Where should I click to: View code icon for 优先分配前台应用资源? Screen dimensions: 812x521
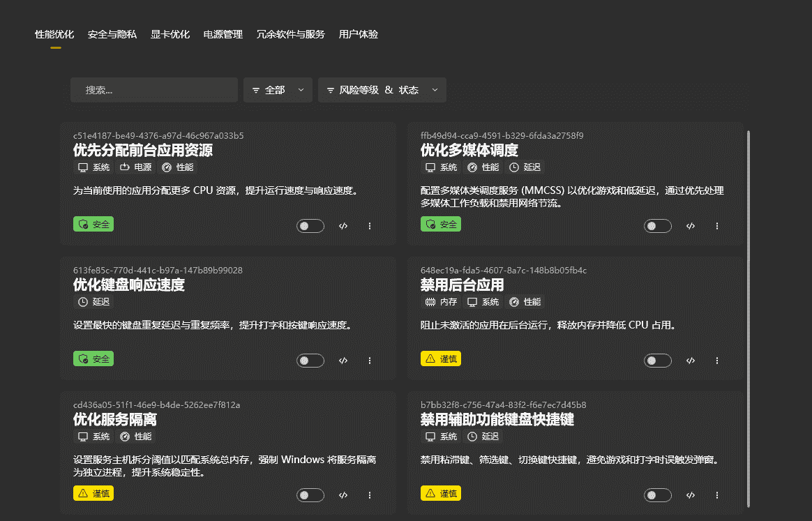pos(343,226)
